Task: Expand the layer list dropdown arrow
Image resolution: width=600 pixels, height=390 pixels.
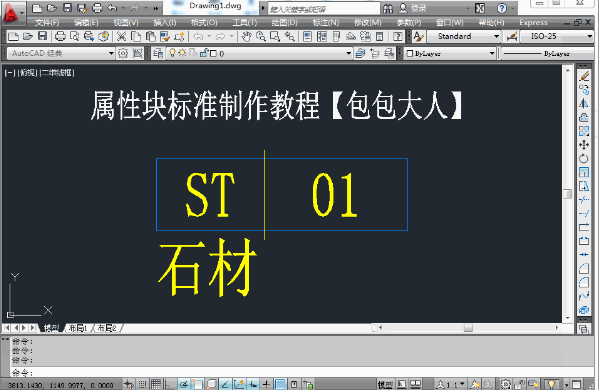Action: pos(348,53)
